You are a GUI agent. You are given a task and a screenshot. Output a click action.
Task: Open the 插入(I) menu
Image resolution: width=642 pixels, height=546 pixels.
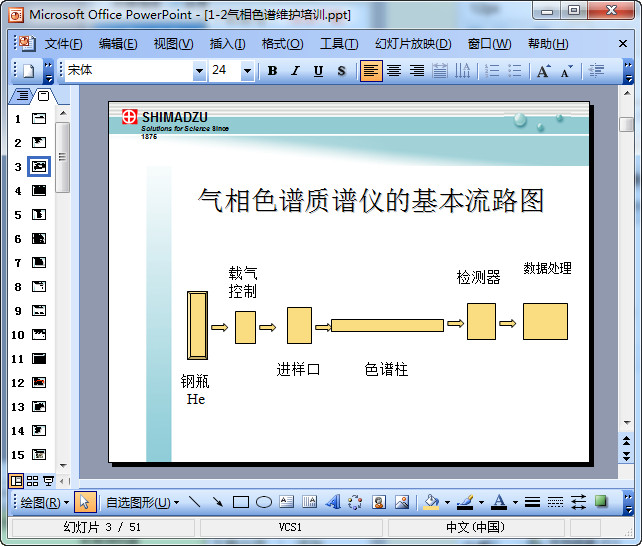click(x=227, y=44)
